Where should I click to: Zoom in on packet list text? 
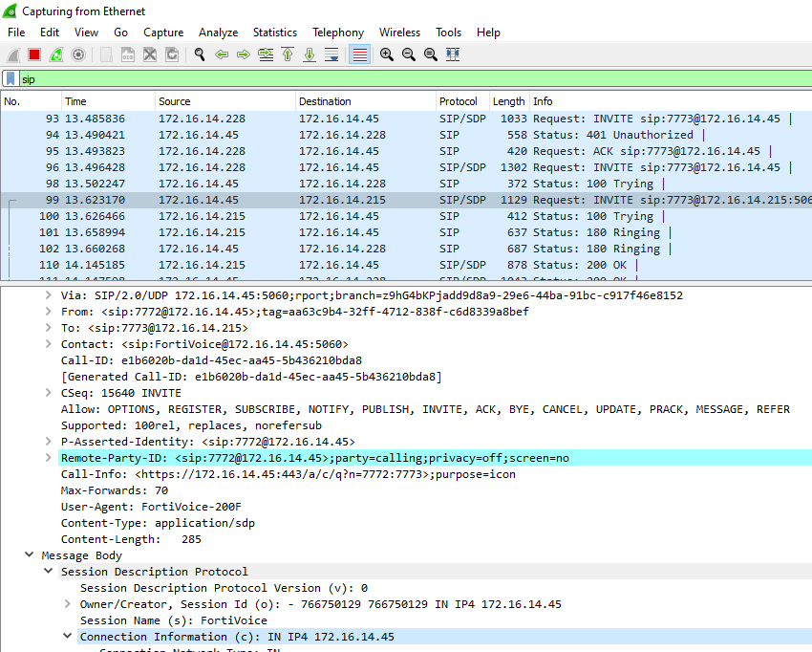(386, 55)
